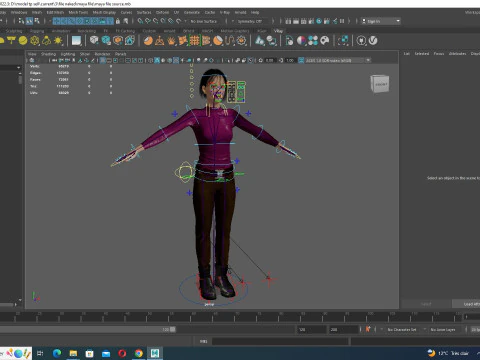Click the yellow sun light shelf icon
The width and height of the screenshot is (480, 360).
point(58,41)
